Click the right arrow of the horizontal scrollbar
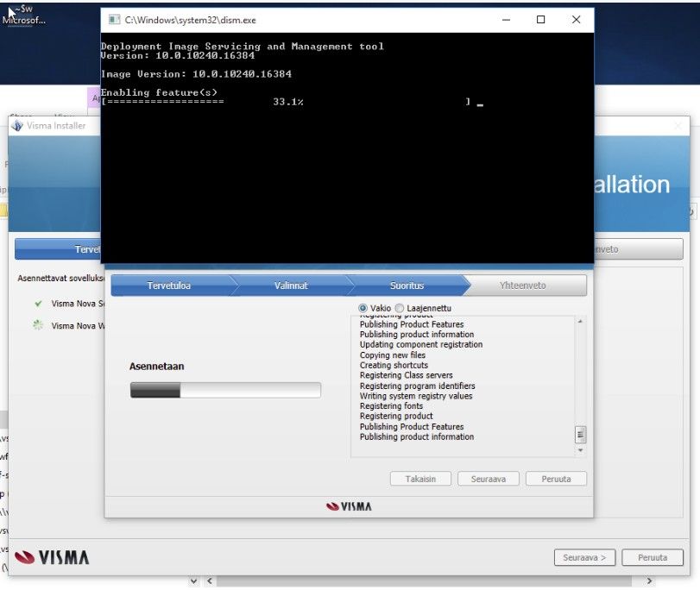The height and width of the screenshot is (590, 700). (x=649, y=581)
